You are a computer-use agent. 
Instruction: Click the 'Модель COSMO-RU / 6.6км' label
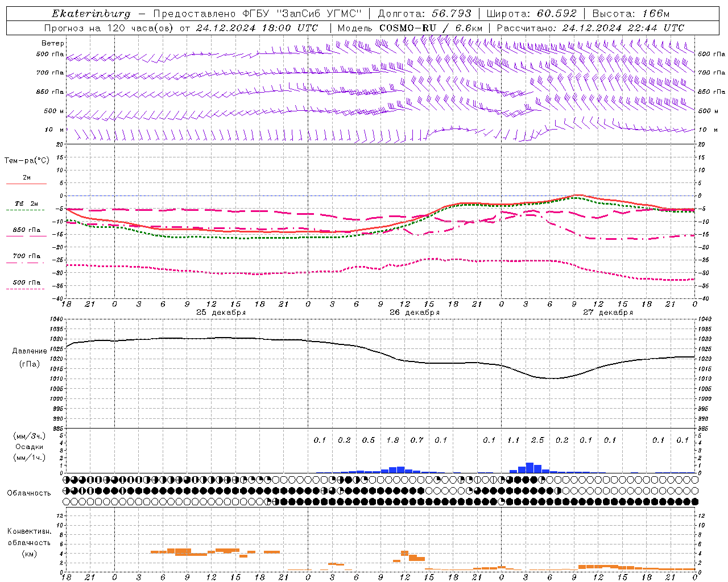click(410, 28)
